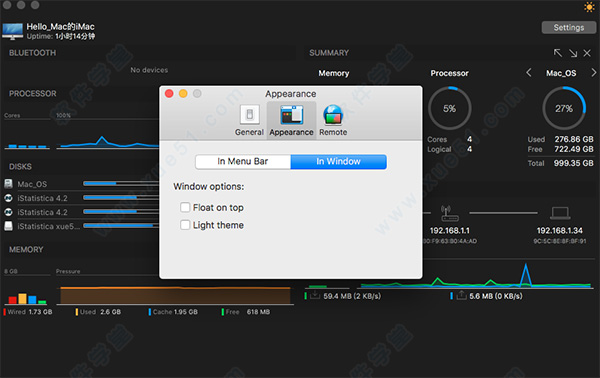Image resolution: width=600 pixels, height=378 pixels.
Task: Click the PROCESSOR section header
Action: click(33, 94)
